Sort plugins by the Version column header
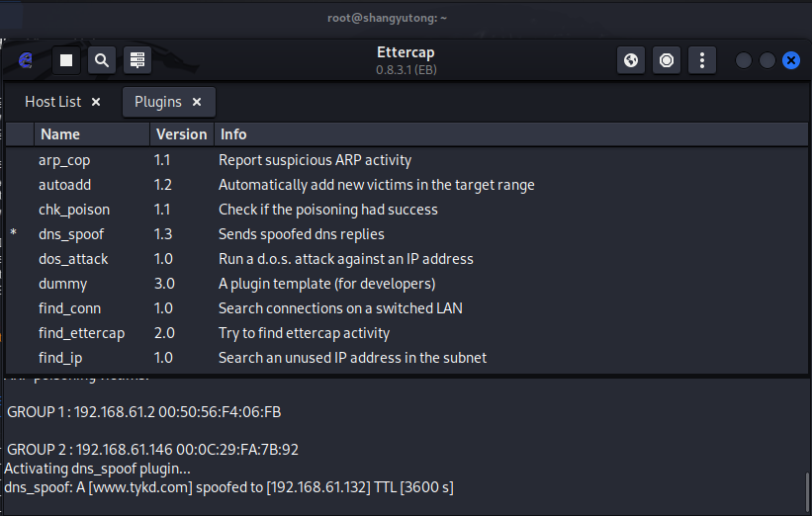 click(x=182, y=134)
